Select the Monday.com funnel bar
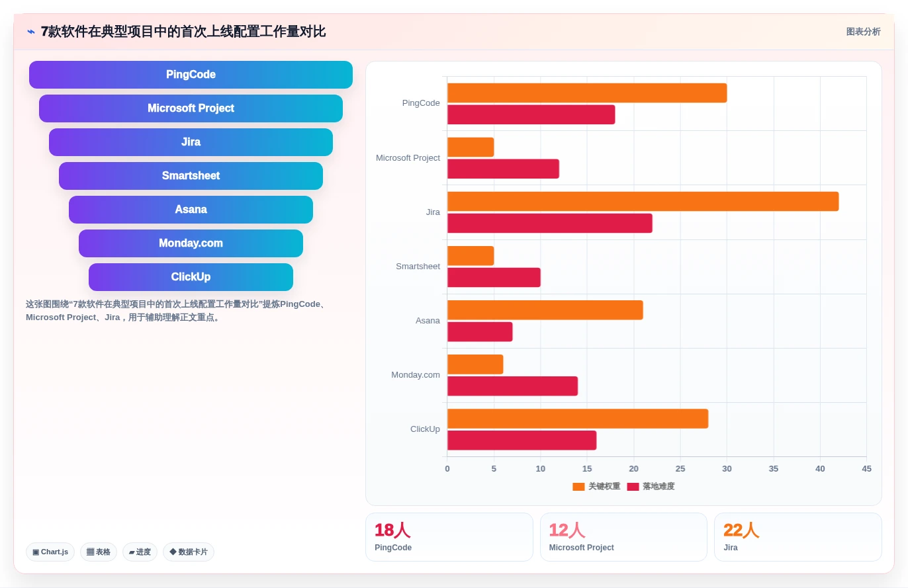 pos(191,243)
